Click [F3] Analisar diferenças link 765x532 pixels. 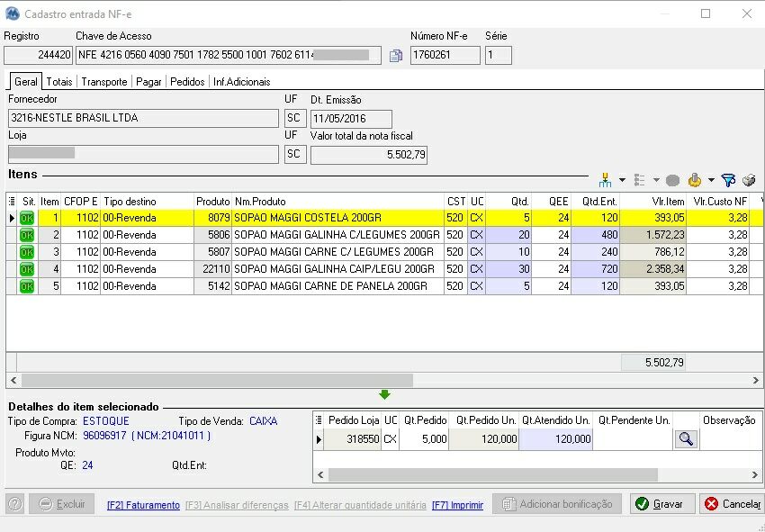(x=237, y=505)
